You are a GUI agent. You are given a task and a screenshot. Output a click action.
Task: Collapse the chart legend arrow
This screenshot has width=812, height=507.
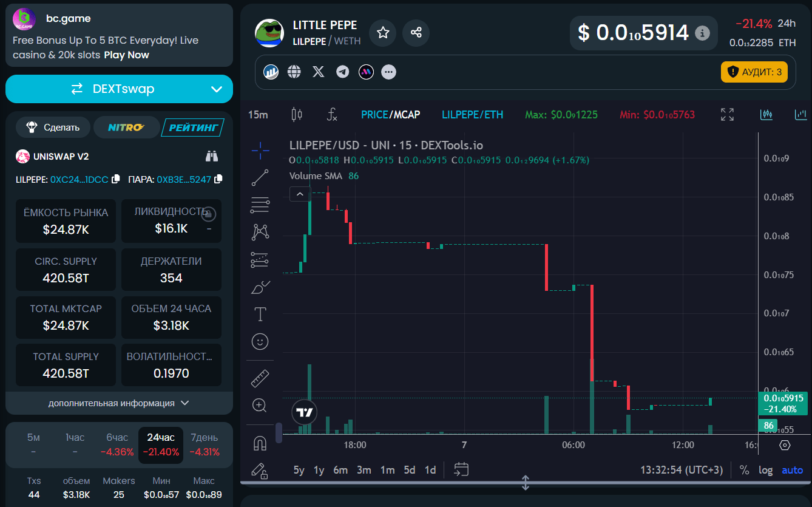click(300, 194)
